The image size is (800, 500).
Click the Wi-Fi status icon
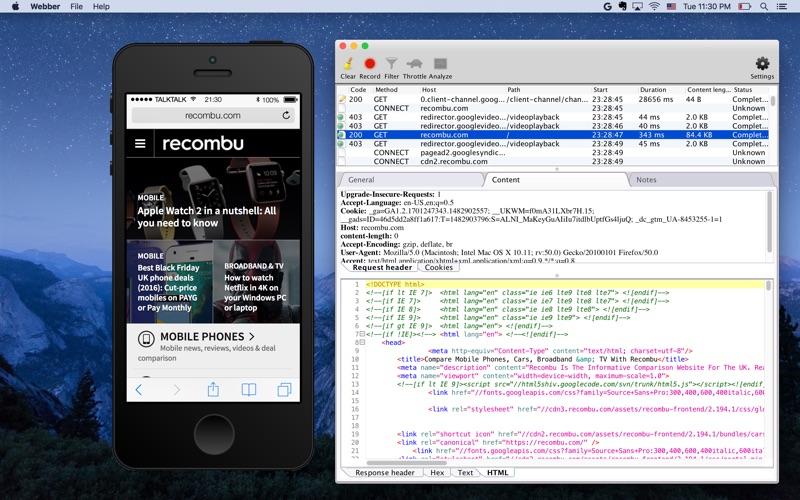654,6
